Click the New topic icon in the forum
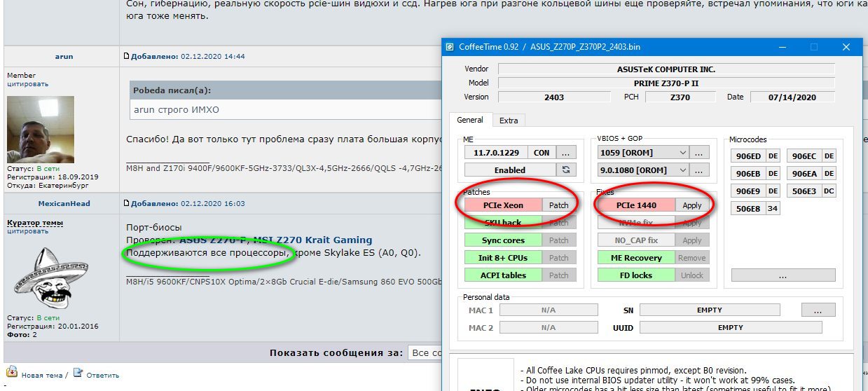 [x=11, y=373]
